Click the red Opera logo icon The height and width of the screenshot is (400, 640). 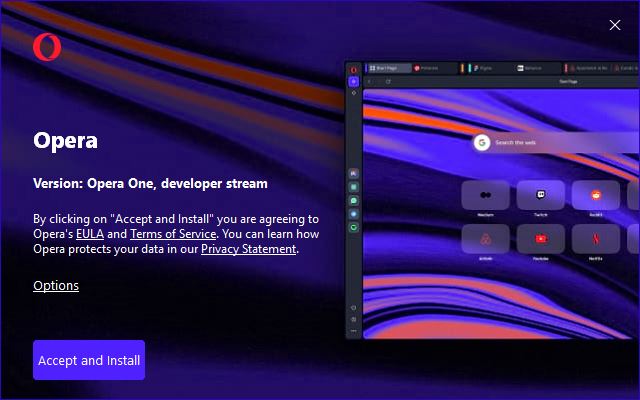[47, 47]
